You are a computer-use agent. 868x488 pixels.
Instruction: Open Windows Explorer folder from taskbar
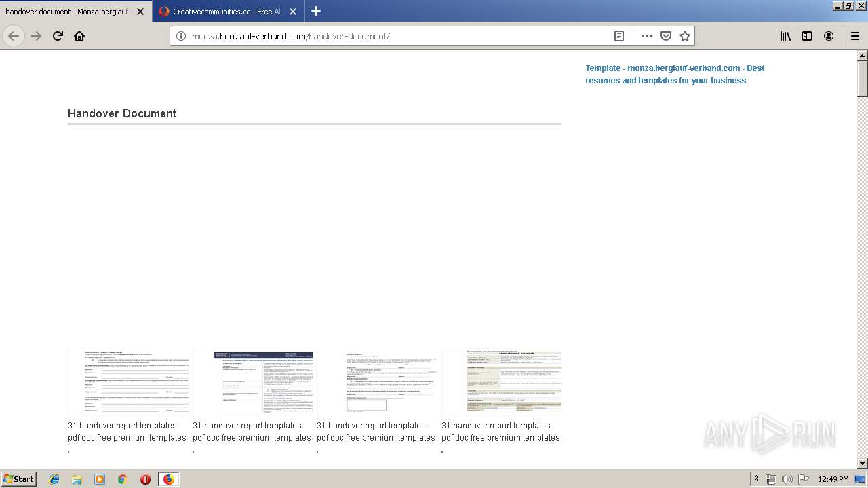coord(77,479)
